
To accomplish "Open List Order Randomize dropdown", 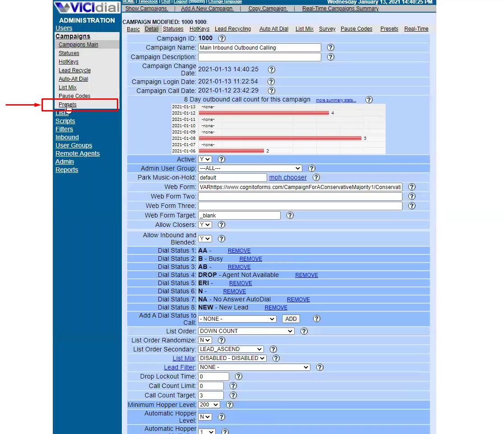I will point(205,340).
